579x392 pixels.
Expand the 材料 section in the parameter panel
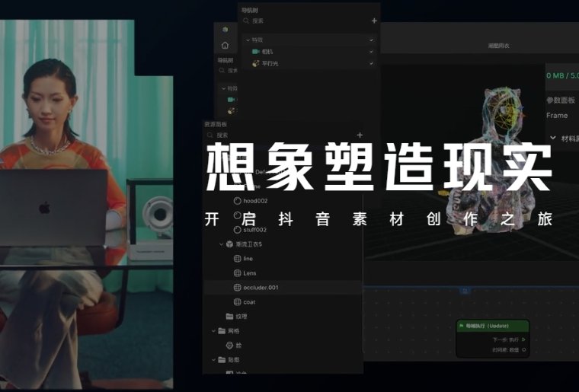pyautogui.click(x=553, y=138)
